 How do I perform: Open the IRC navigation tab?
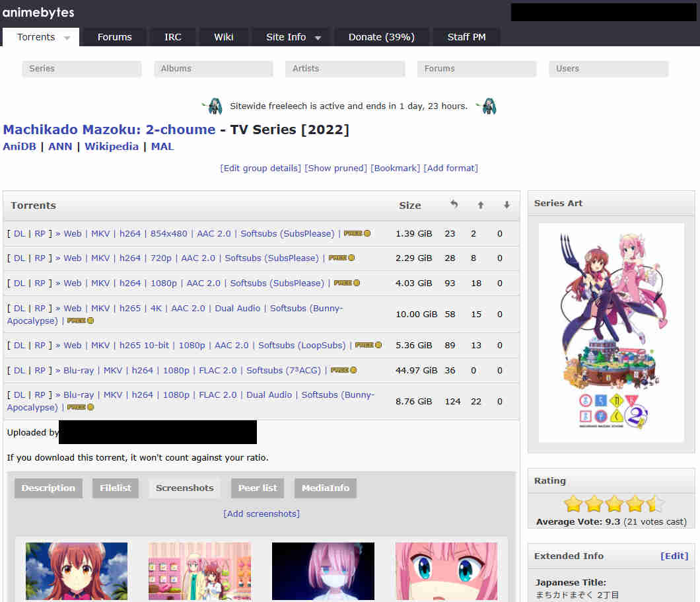tap(173, 37)
